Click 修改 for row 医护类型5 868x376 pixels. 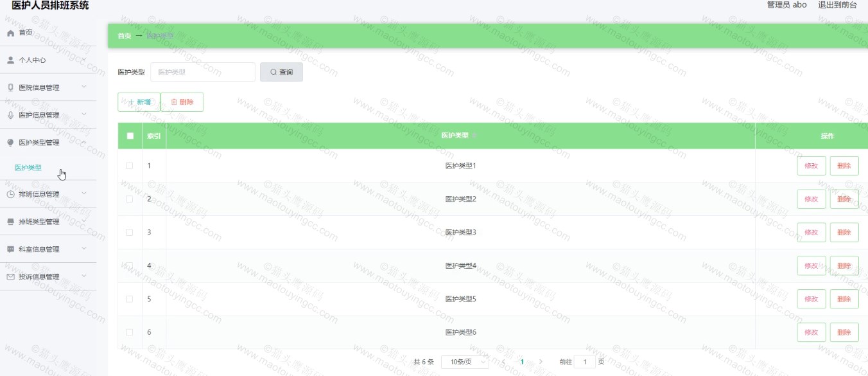coord(812,299)
